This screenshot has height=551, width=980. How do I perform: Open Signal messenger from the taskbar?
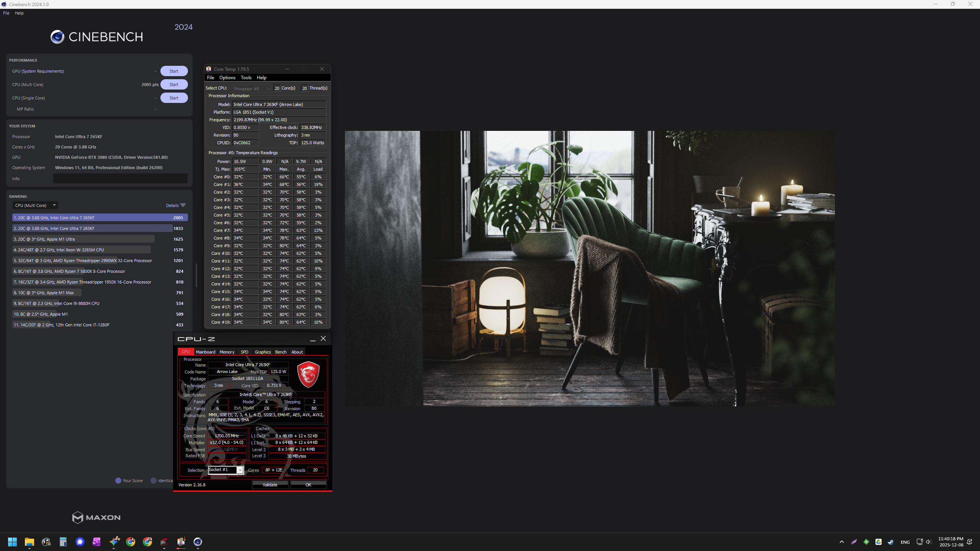coord(80,541)
